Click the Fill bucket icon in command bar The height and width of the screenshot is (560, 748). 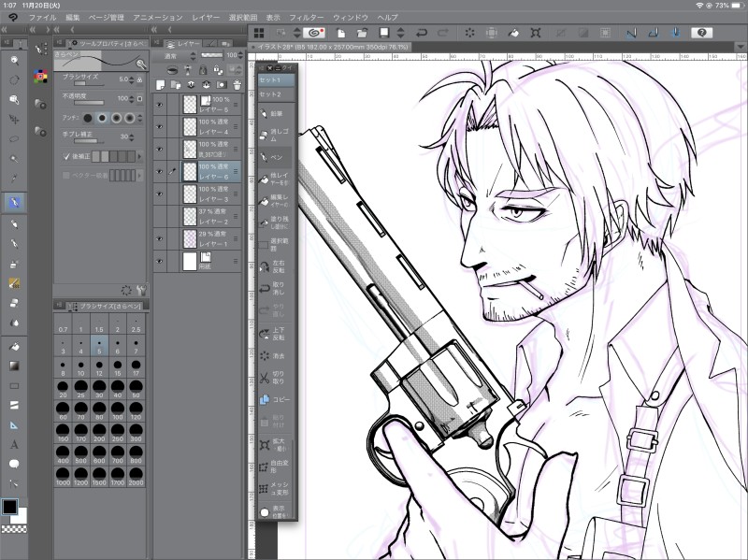point(513,33)
